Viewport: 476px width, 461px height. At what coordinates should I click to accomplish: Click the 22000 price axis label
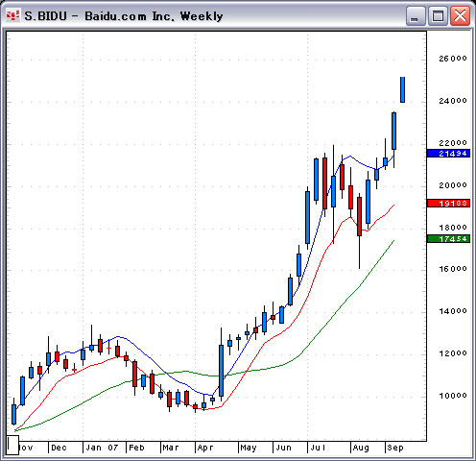coord(453,143)
